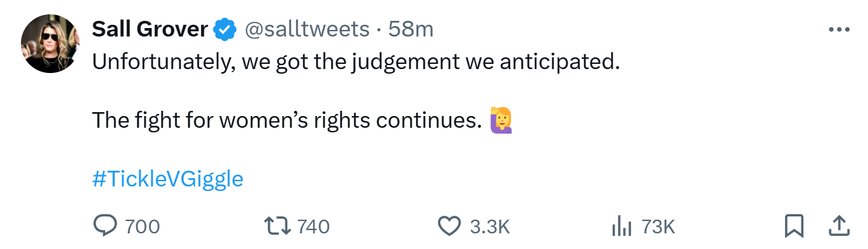Open the 58m timestamp permalink
Screen dimensions: 868x249
pyautogui.click(x=411, y=29)
